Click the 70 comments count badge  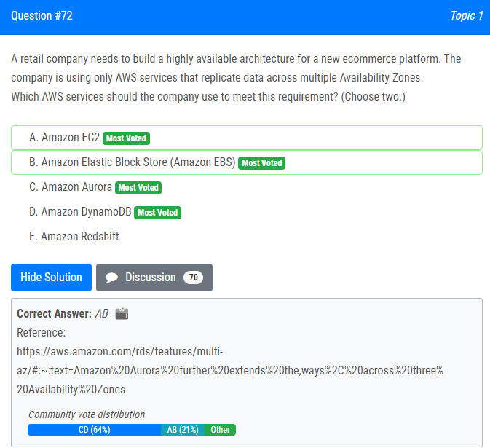click(x=193, y=278)
